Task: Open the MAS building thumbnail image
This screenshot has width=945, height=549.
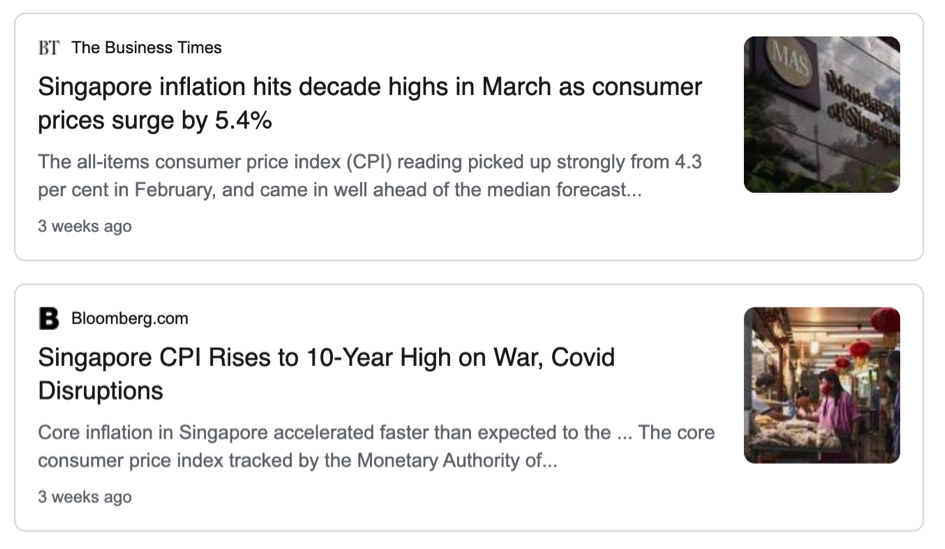Action: tap(821, 115)
